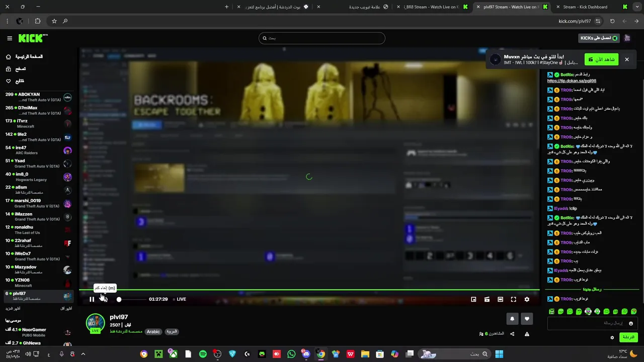This screenshot has height=362, width=644.
Task: Open video player settings gear
Action: click(527, 299)
